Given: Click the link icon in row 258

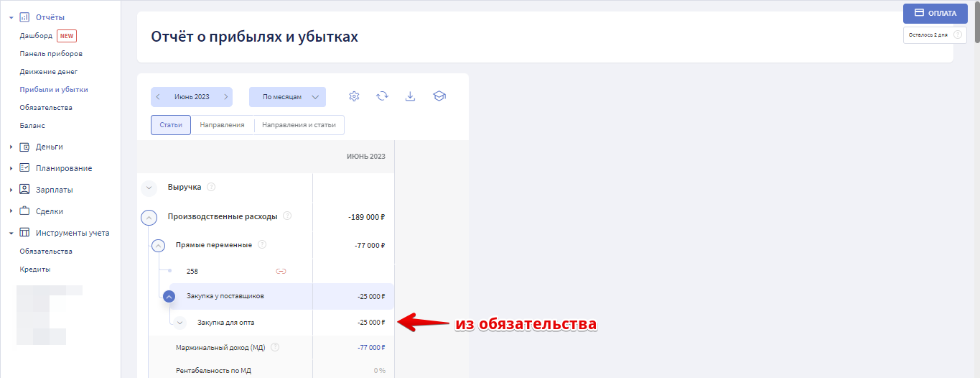Looking at the screenshot, I should (x=281, y=271).
